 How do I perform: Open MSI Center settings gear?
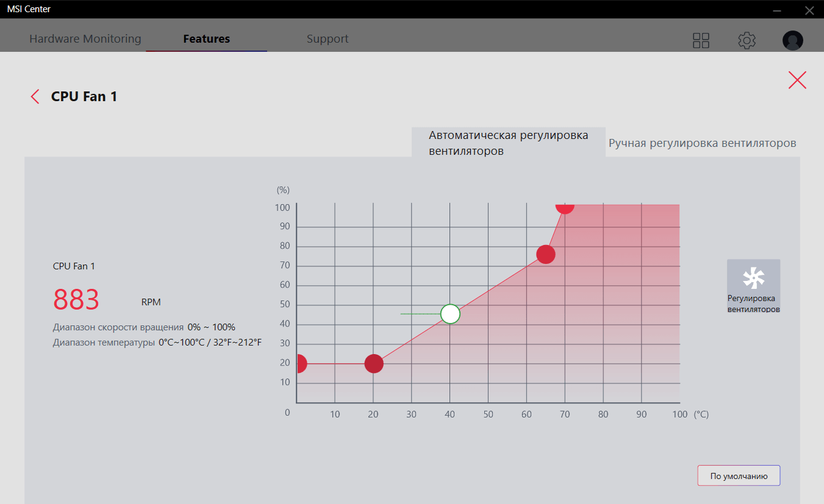[747, 40]
